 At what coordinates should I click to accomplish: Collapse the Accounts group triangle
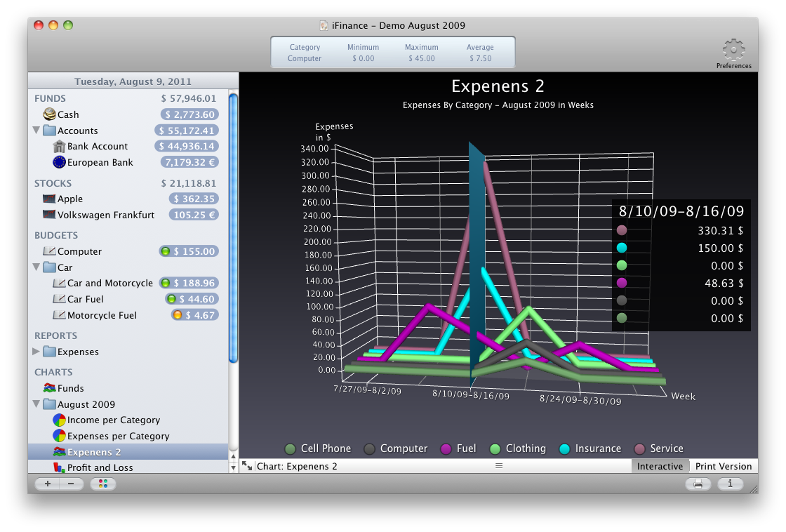coord(36,130)
